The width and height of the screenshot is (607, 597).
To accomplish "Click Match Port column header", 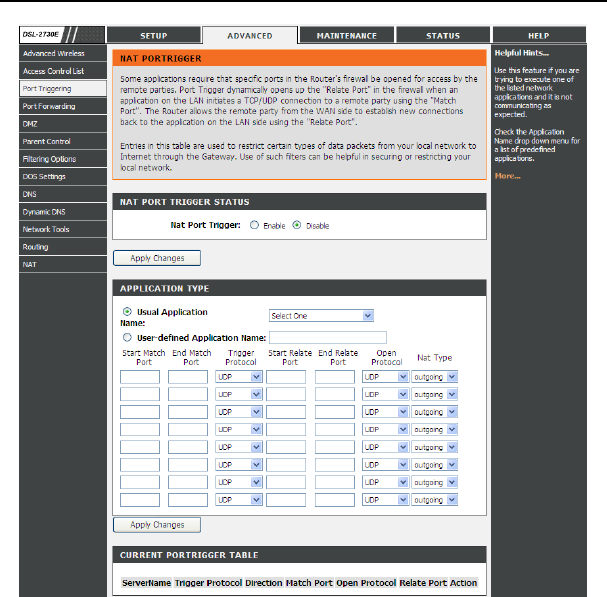I will click(309, 583).
